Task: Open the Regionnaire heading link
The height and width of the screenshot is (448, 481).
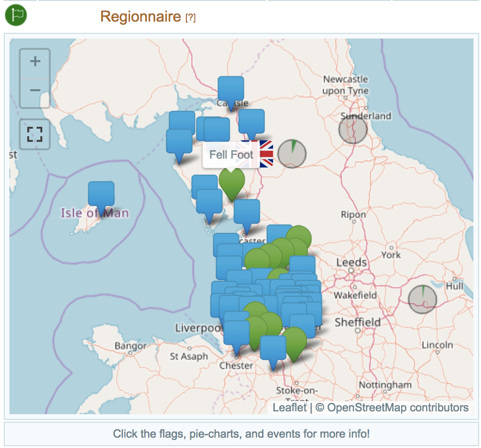Action: tap(140, 16)
